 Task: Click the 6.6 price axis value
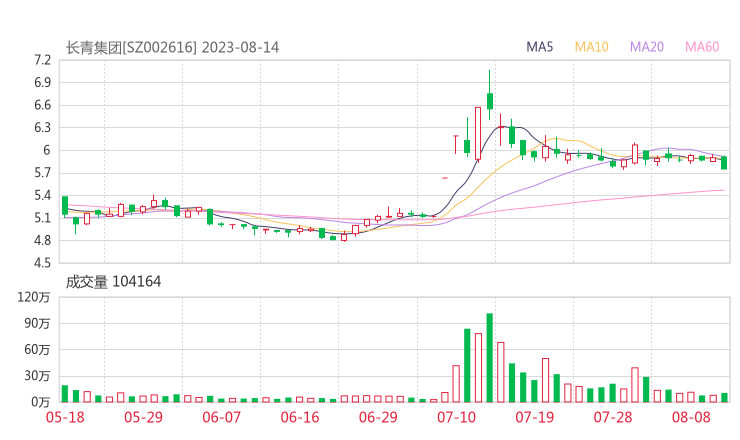point(42,105)
